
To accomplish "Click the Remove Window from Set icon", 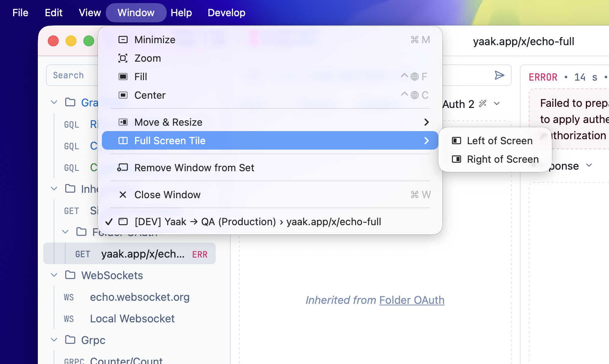I will pyautogui.click(x=123, y=168).
